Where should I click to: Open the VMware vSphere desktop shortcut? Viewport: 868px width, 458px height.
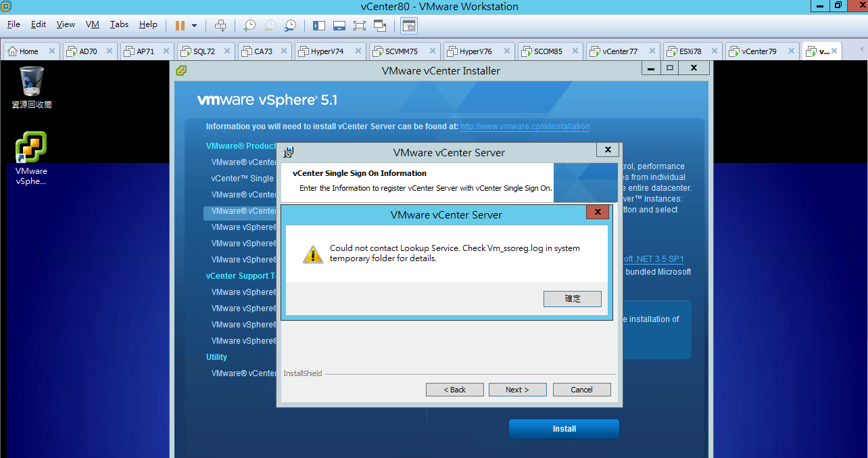pos(32,158)
